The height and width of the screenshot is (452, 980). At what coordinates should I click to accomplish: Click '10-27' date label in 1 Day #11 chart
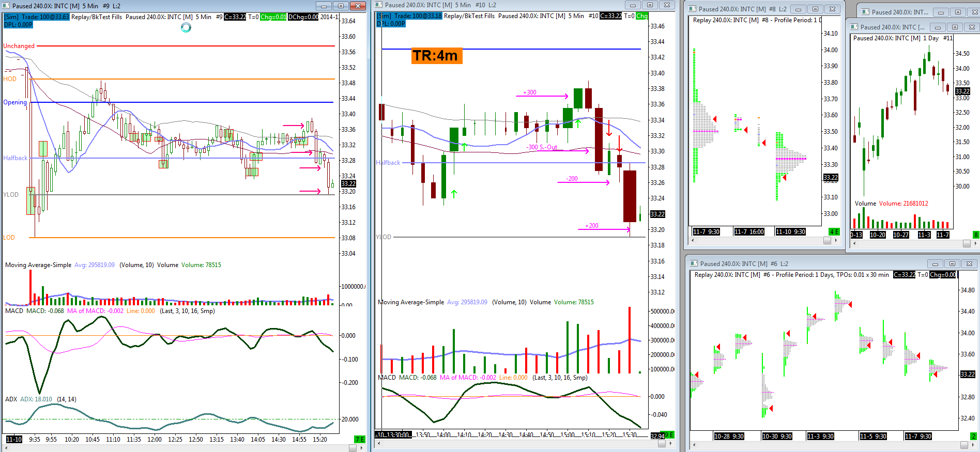(901, 235)
